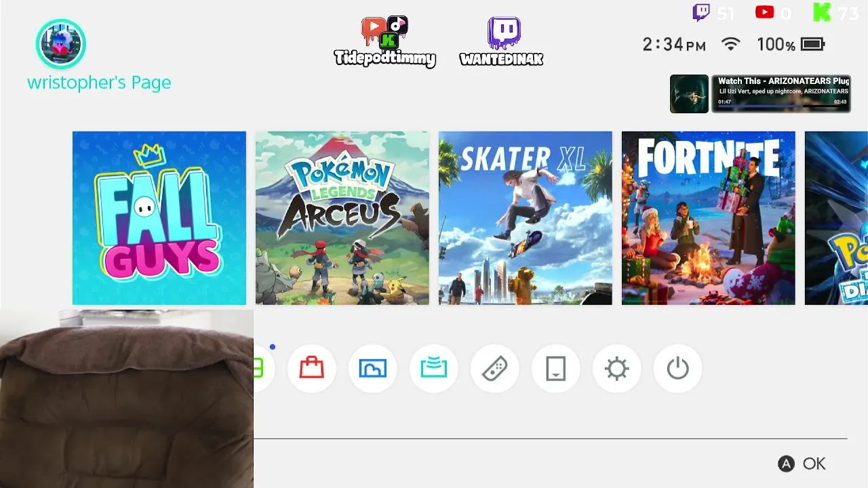
Task: Open the Game Share cyan icon
Action: pyautogui.click(x=434, y=369)
